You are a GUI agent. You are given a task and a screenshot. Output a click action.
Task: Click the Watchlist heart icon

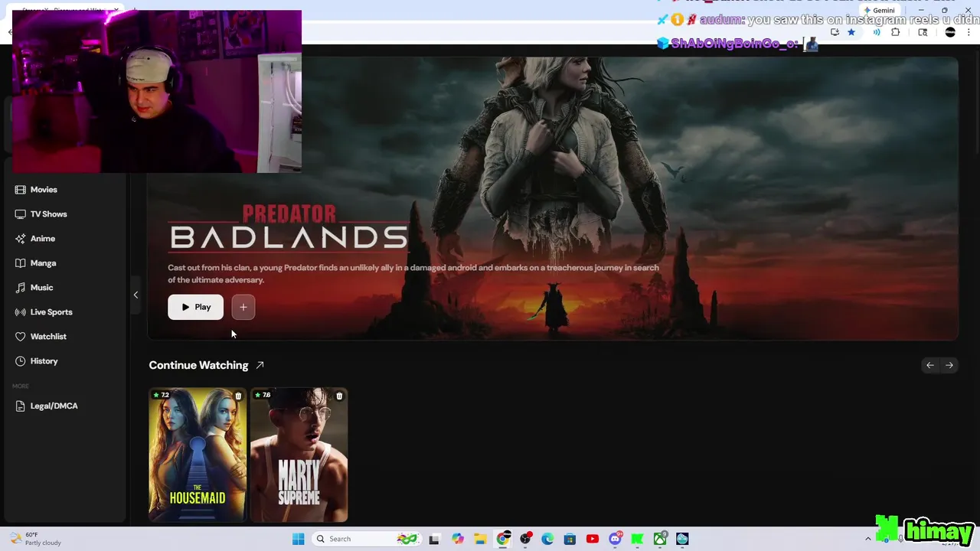21,337
